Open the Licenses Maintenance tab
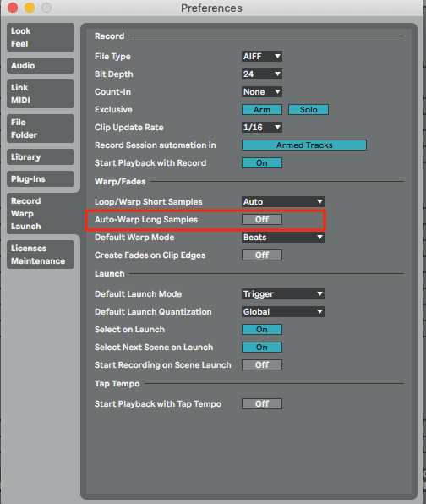The width and height of the screenshot is (426, 504). click(41, 255)
